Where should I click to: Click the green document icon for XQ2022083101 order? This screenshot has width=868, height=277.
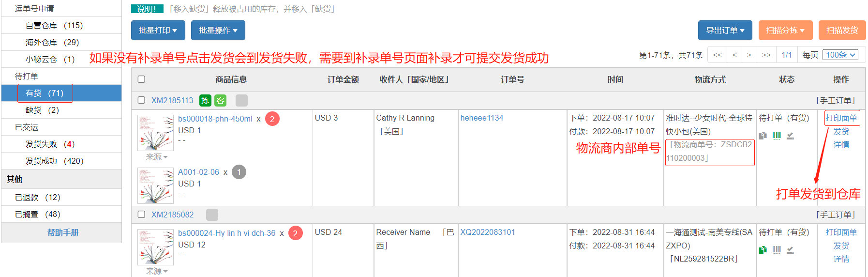point(763,250)
